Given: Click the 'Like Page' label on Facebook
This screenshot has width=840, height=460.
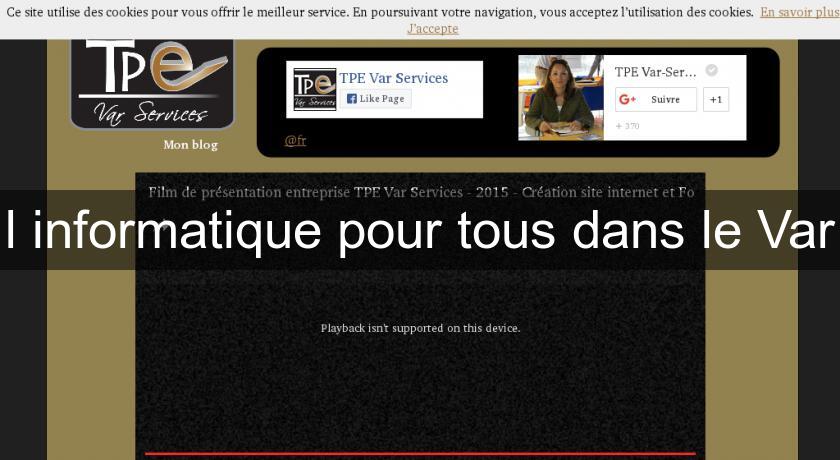Looking at the screenshot, I should click(x=382, y=99).
